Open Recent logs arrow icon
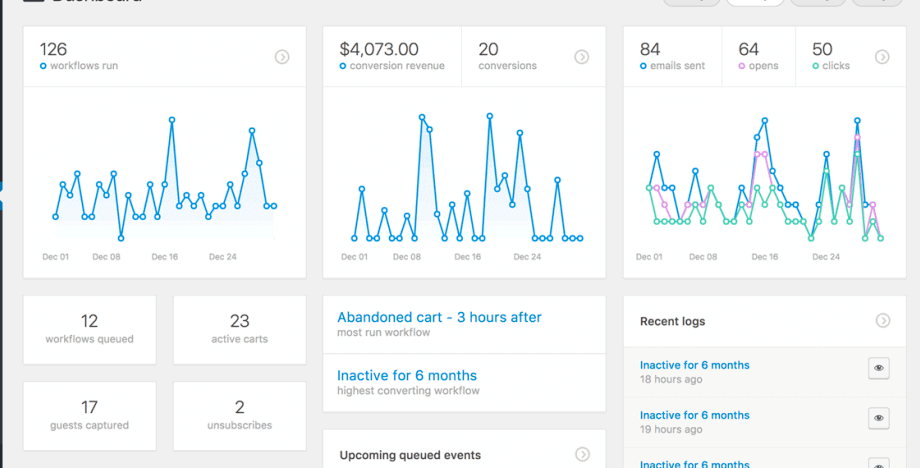Screen dimensions: 920x468 pyautogui.click(x=882, y=320)
